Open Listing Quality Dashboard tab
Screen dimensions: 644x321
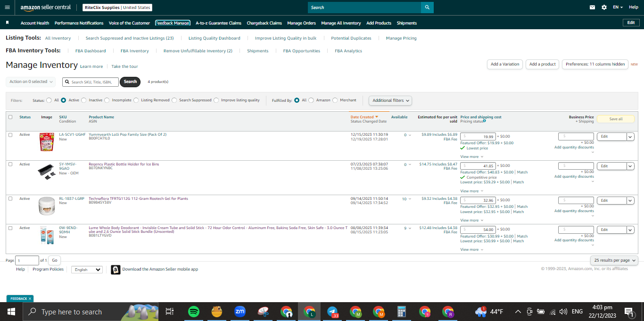coord(215,38)
